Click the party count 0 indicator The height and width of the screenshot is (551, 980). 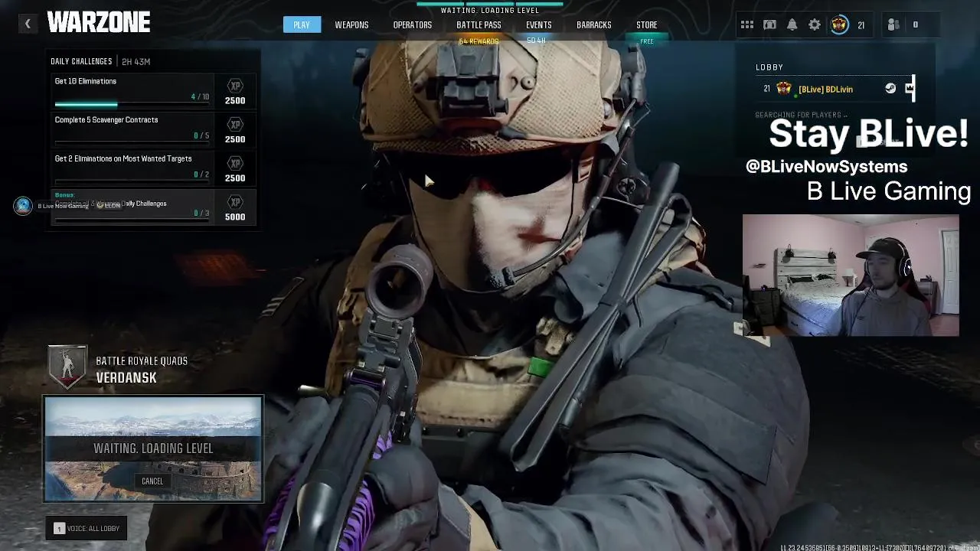click(915, 24)
